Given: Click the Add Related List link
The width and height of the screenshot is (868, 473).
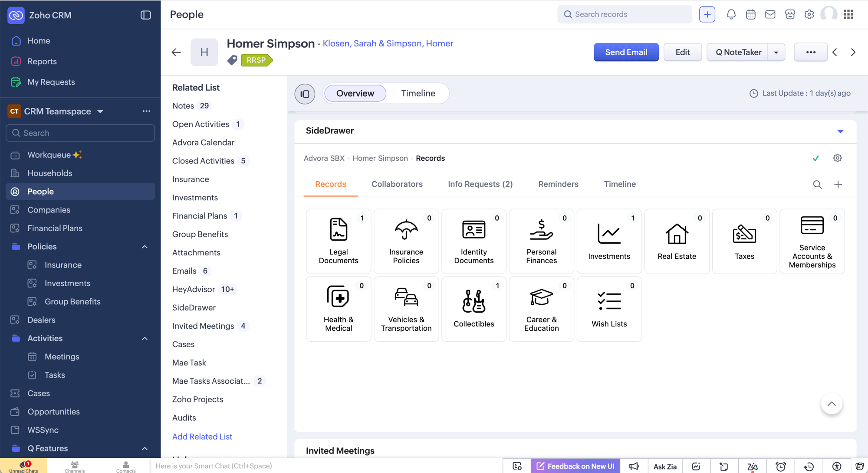Looking at the screenshot, I should (202, 437).
